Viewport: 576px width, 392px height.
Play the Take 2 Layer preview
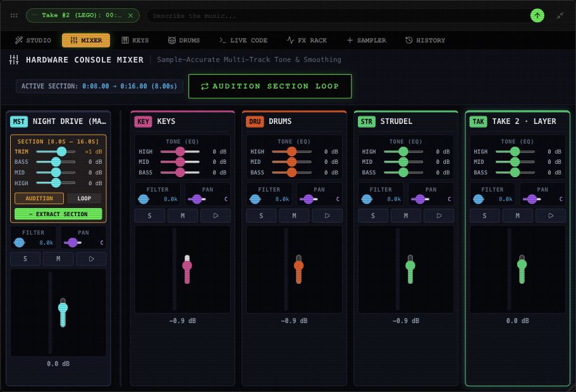pos(551,216)
